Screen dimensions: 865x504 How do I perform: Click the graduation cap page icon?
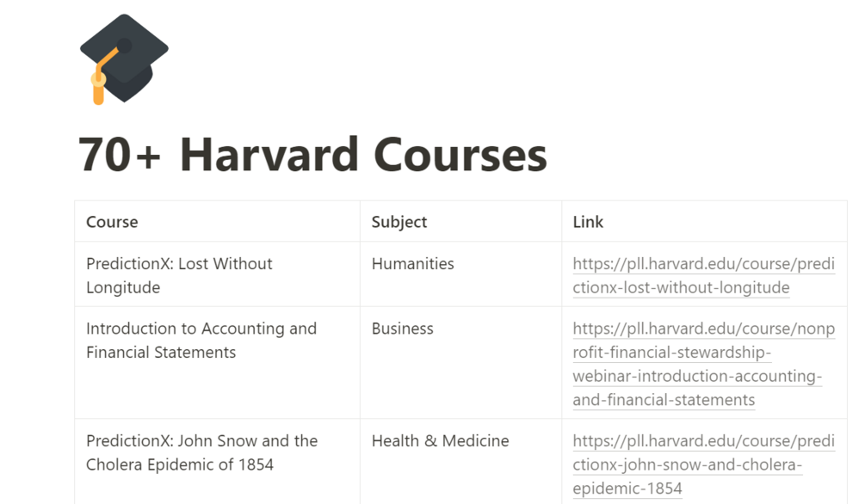coord(124,59)
